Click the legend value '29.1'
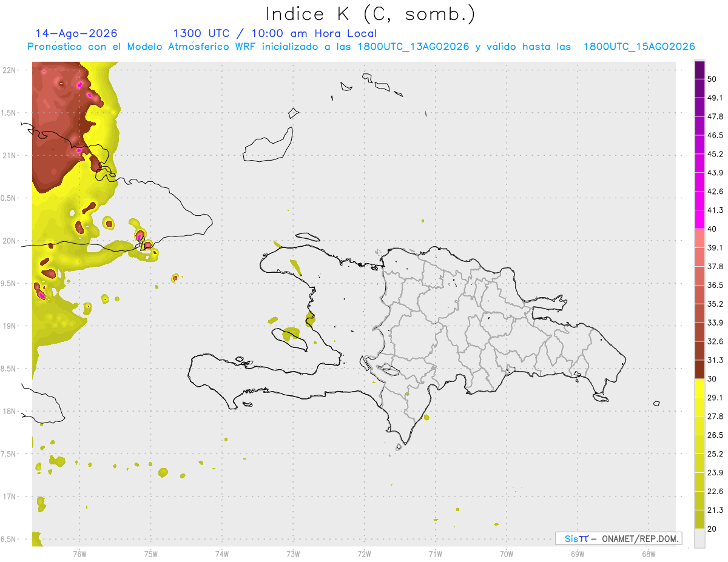This screenshot has width=728, height=562. 715,398
